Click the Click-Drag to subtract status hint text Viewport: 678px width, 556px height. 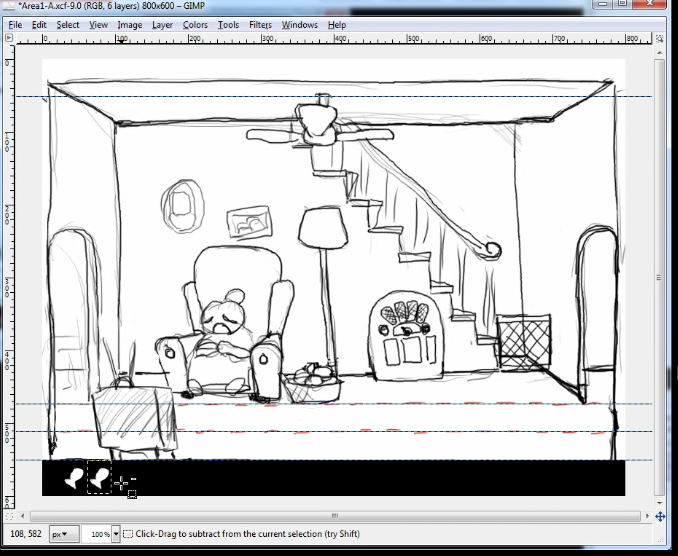pos(247,534)
